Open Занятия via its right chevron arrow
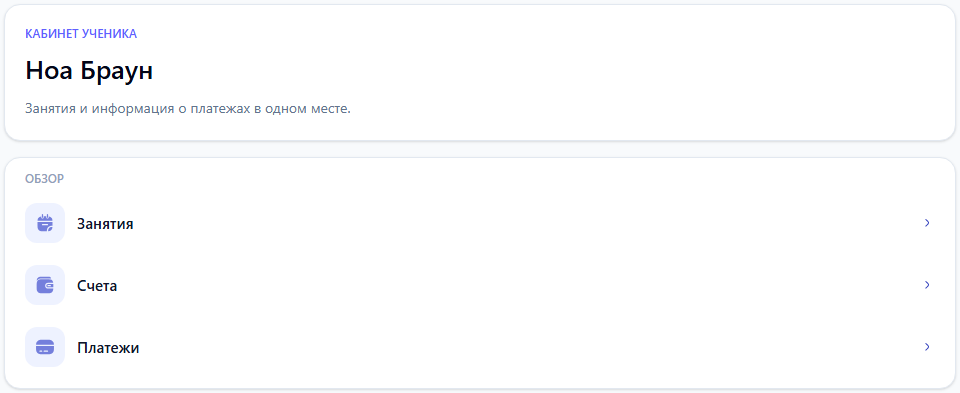 pos(927,223)
